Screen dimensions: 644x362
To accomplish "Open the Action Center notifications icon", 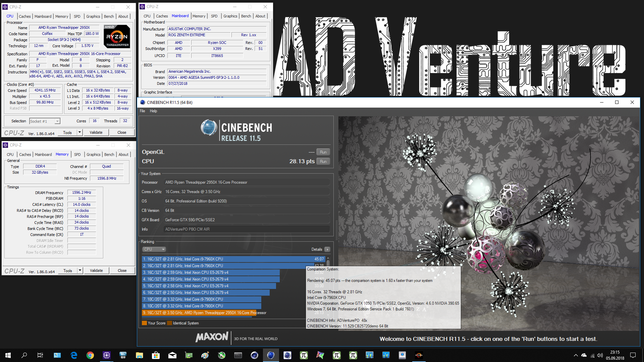I will click(x=633, y=355).
